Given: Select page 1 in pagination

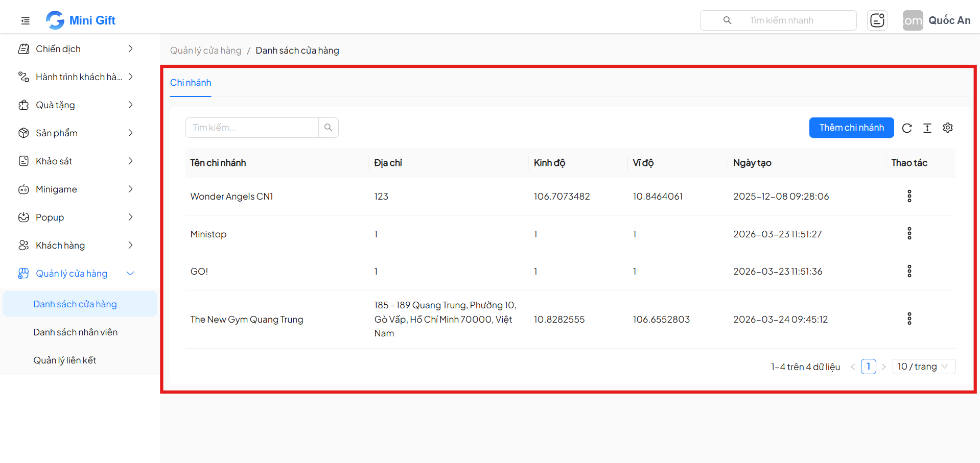Looking at the screenshot, I should [868, 367].
